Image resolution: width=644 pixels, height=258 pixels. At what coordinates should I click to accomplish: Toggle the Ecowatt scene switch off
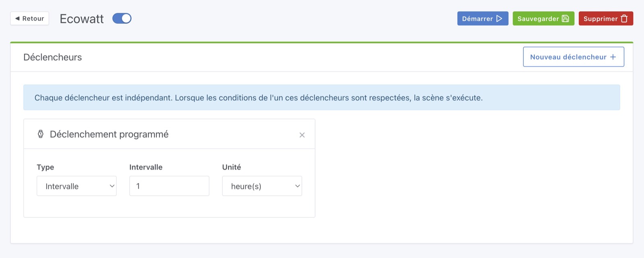tap(122, 18)
